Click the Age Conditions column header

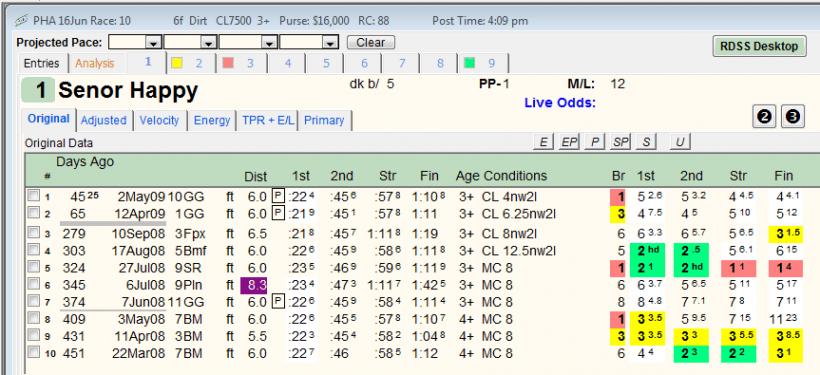click(x=501, y=176)
